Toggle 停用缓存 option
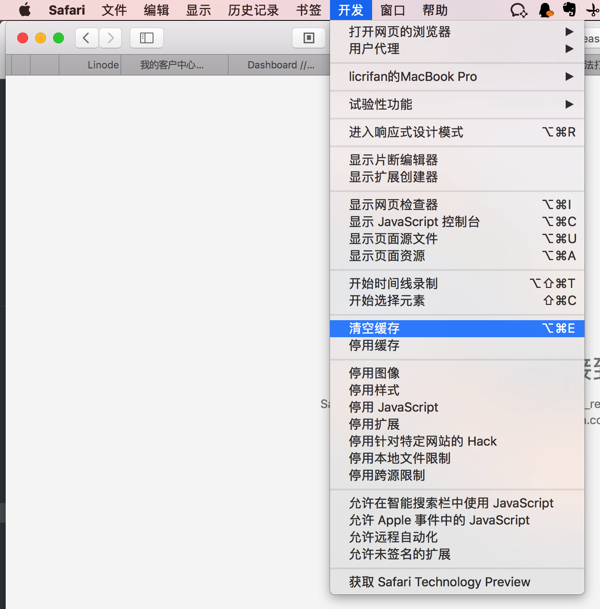Screen dimensions: 600x609 point(457,345)
